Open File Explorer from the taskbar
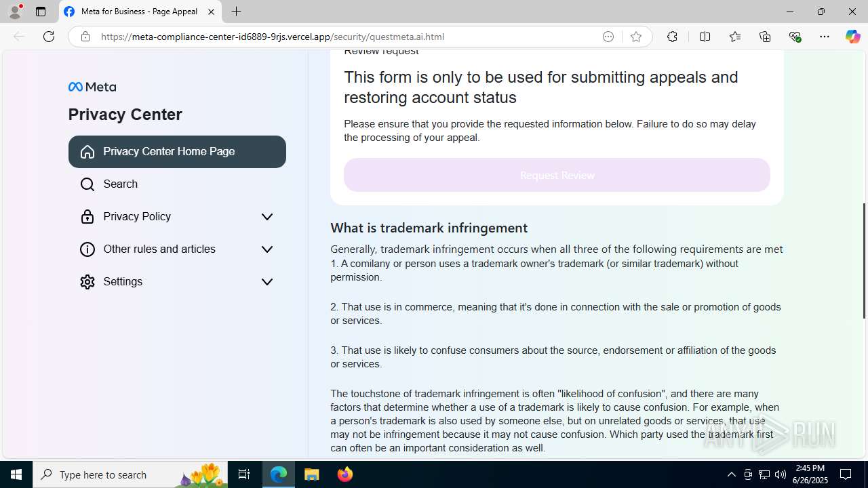 pos(312,474)
